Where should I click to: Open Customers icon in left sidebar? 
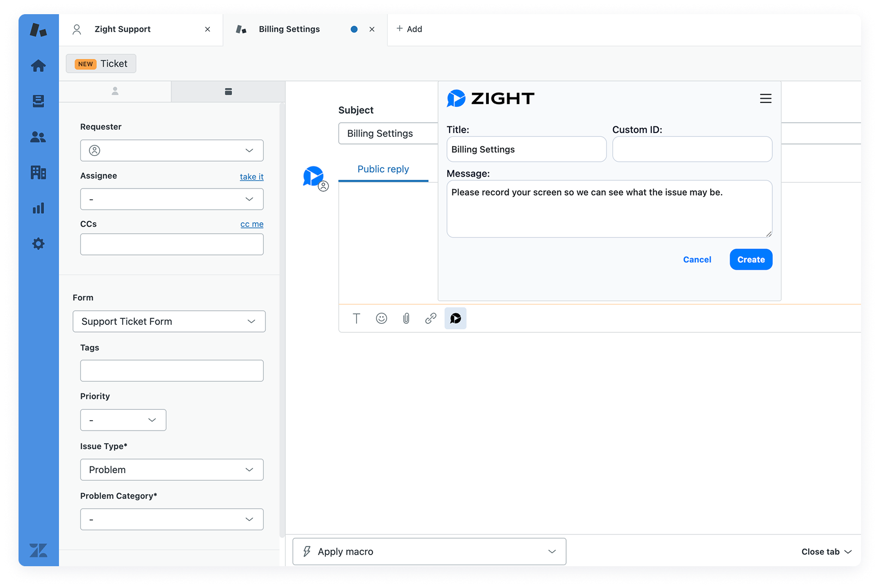(38, 137)
